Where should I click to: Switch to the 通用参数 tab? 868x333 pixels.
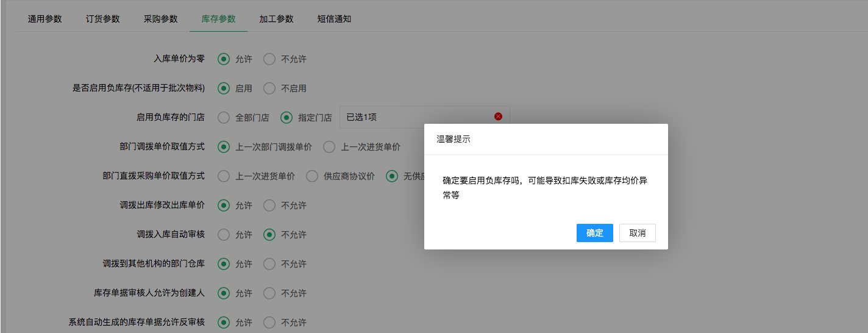point(45,19)
